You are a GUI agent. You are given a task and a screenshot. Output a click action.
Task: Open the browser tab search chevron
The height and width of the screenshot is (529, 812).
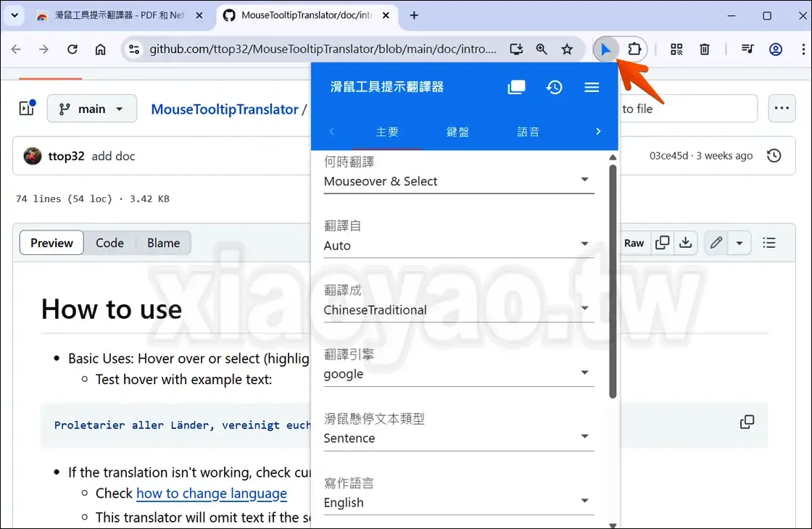[14, 15]
